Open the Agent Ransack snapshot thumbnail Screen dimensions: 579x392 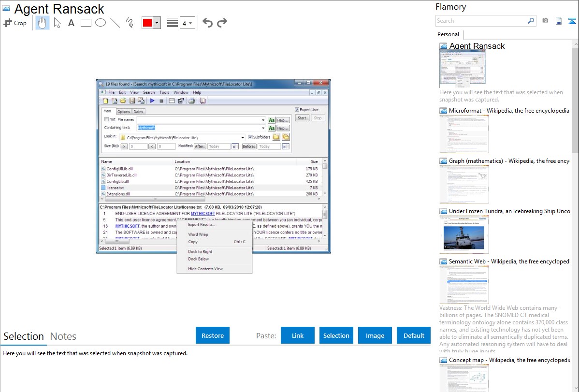click(463, 68)
